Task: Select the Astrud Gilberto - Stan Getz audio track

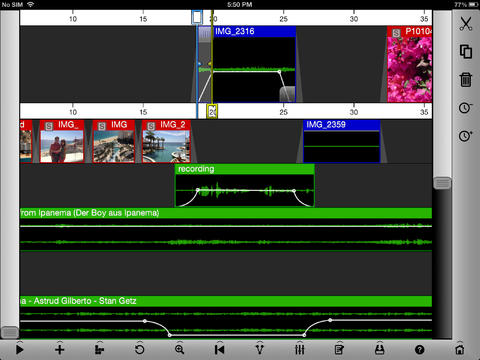Action: 226,317
